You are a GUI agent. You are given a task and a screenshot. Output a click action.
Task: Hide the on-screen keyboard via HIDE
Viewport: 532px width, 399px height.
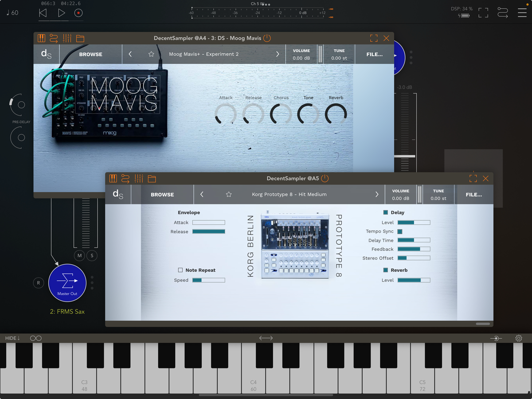click(x=13, y=338)
